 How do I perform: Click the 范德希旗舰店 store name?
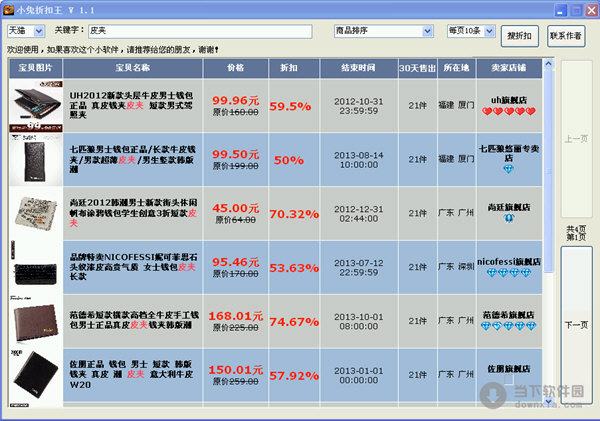(x=509, y=315)
